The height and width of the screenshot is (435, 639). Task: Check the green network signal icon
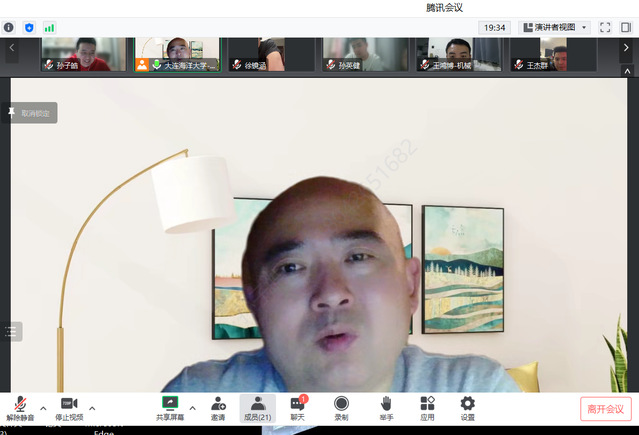49,28
